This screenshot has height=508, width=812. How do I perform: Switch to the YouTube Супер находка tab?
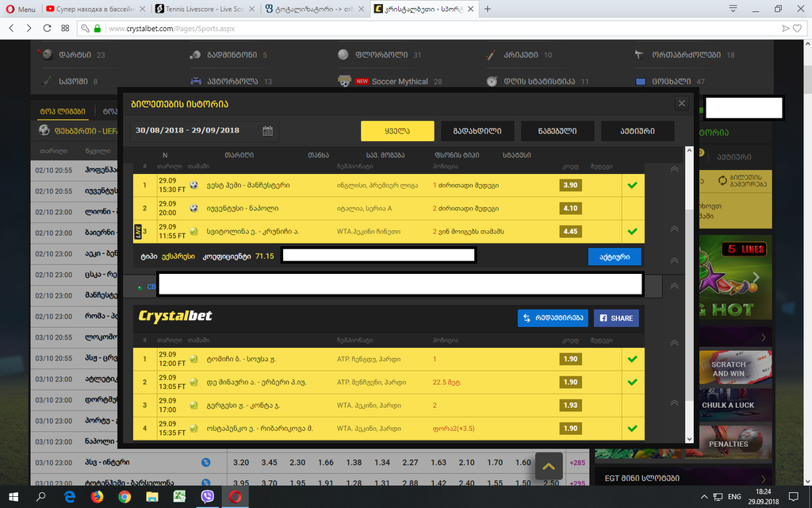[x=96, y=9]
